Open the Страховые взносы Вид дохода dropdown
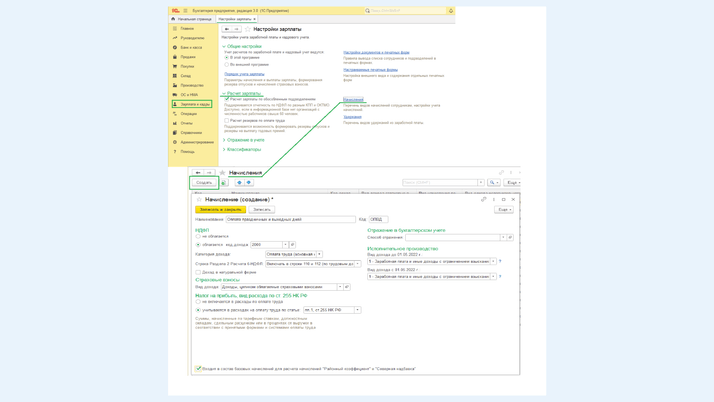The width and height of the screenshot is (714, 402). (340, 287)
